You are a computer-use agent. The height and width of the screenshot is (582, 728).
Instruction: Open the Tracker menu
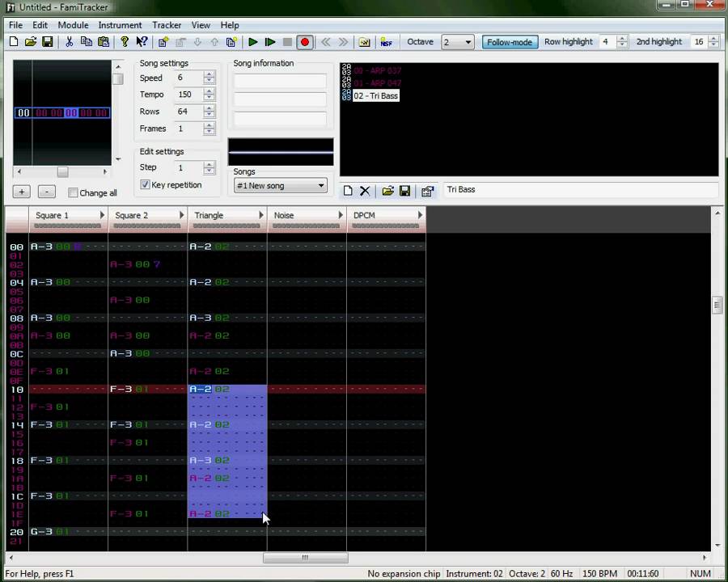pos(167,25)
